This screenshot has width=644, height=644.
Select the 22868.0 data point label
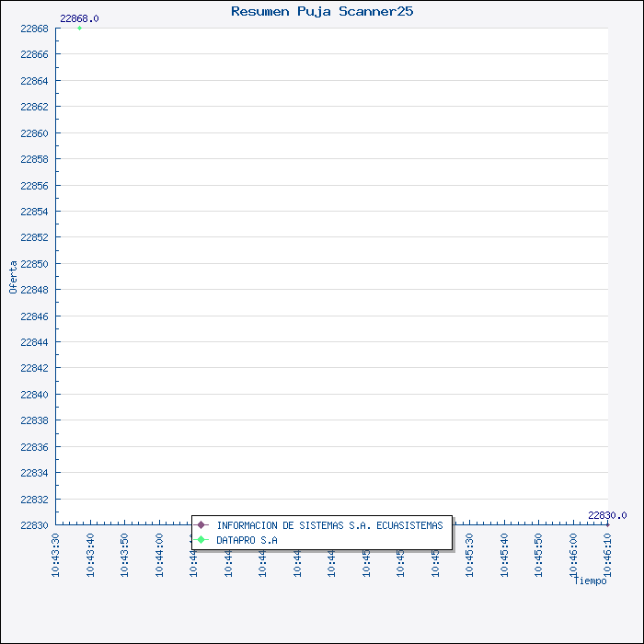pyautogui.click(x=79, y=18)
